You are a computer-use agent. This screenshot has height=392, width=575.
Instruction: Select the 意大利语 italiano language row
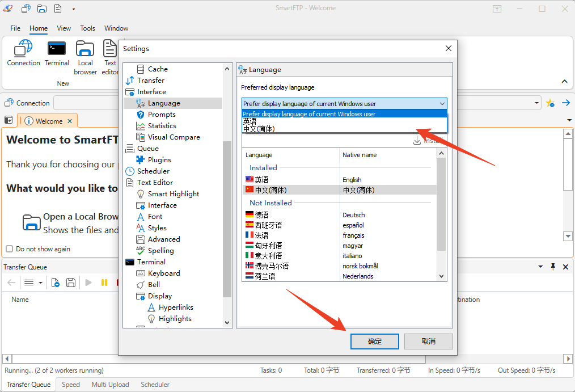tap(339, 256)
